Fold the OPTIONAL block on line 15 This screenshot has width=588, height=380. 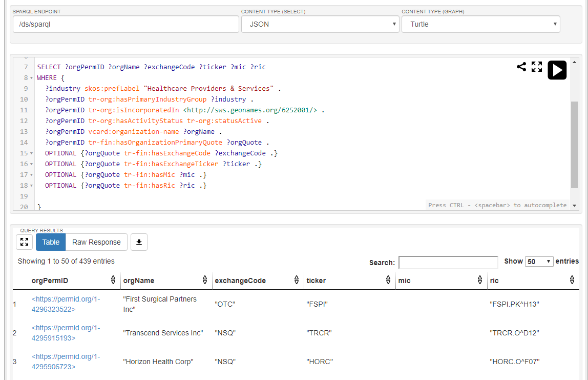(32, 153)
